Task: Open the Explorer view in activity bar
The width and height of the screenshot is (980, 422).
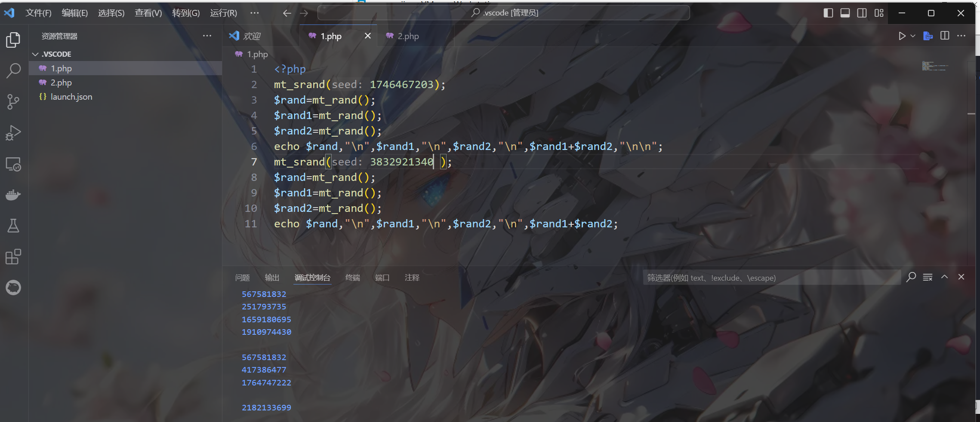Action: (x=13, y=40)
